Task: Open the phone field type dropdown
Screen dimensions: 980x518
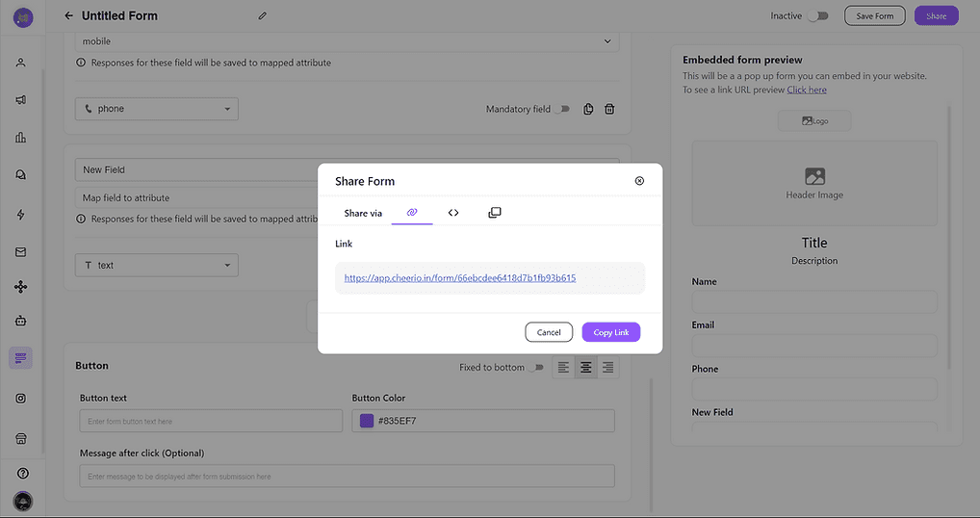Action: pos(156,109)
